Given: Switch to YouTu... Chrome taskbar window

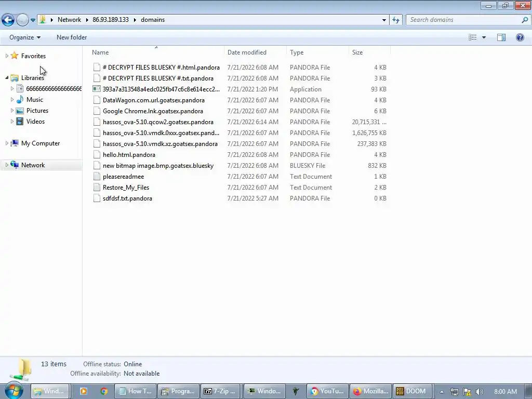Looking at the screenshot, I should (x=328, y=391).
